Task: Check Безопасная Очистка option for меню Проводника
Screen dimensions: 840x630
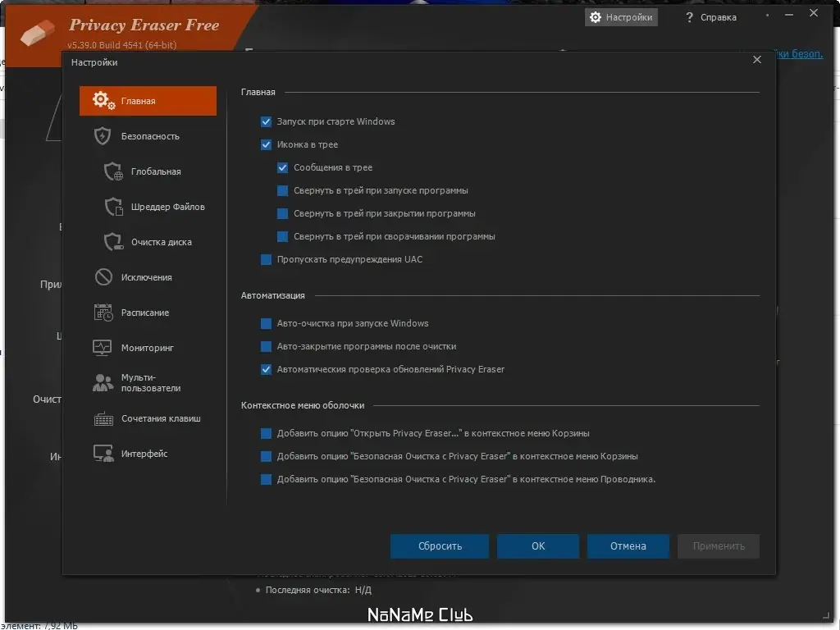Action: [267, 479]
